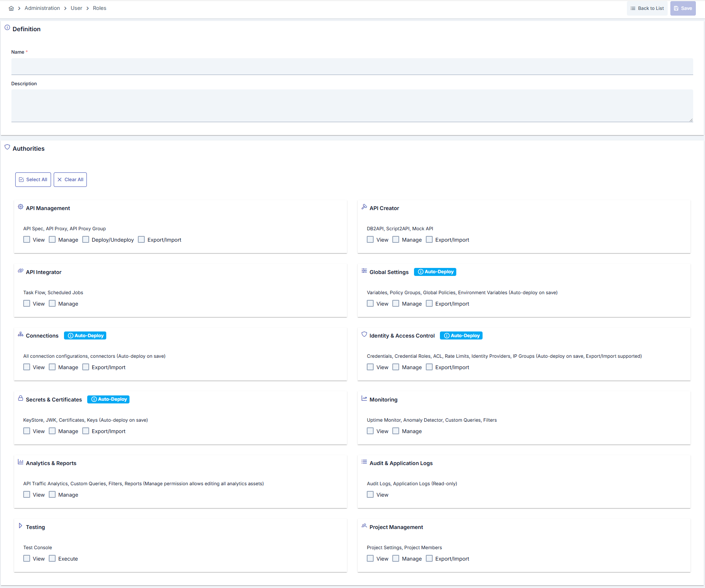The height and width of the screenshot is (588, 705).
Task: Click the Definition info icon
Action: (x=7, y=27)
